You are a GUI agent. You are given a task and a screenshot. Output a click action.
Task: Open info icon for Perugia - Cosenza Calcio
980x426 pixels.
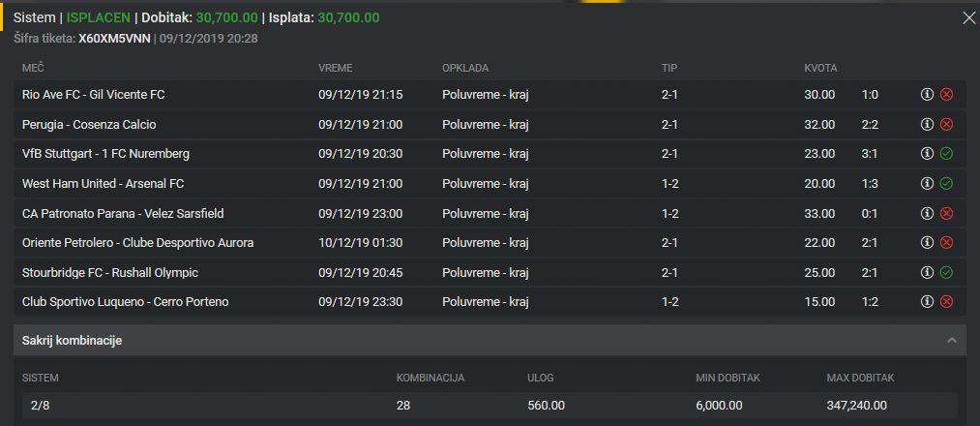coord(927,125)
